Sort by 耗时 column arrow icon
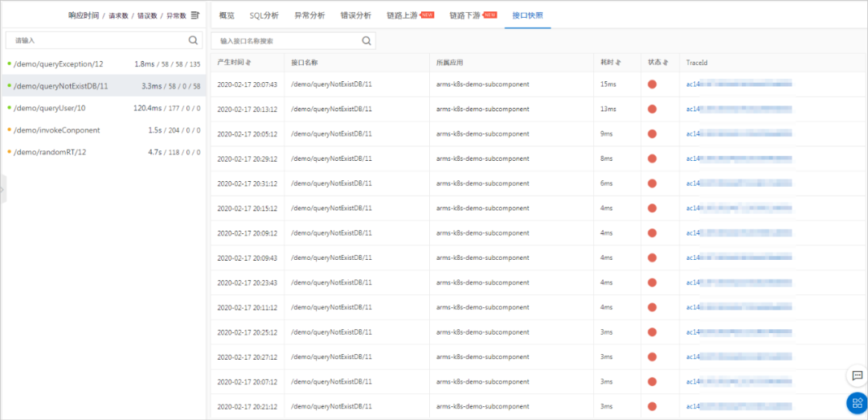The image size is (868, 420). click(x=618, y=63)
